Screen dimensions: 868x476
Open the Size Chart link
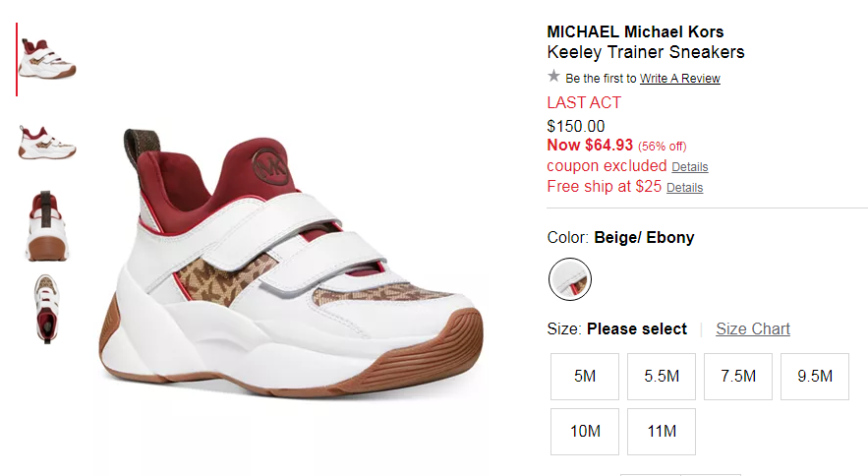point(753,328)
